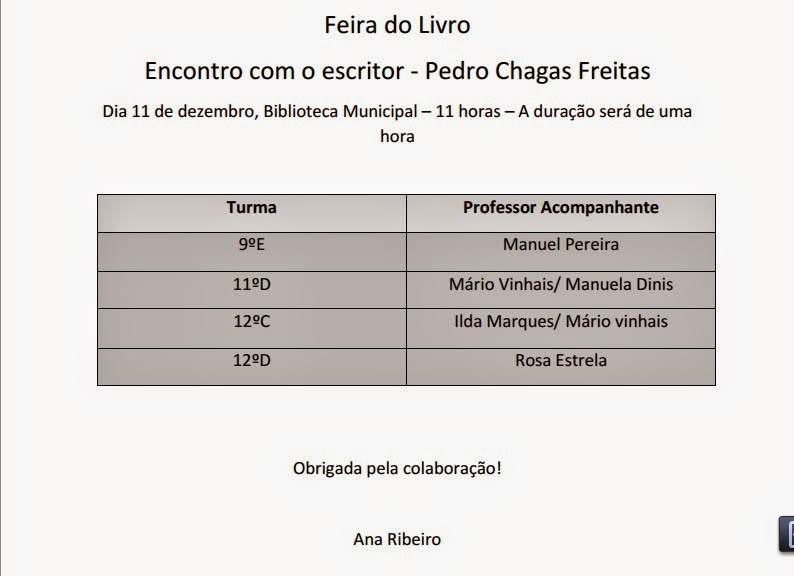Click "Pedro Chagas Freitas" name in heading
Image resolution: width=794 pixels, height=576 pixels.
537,70
